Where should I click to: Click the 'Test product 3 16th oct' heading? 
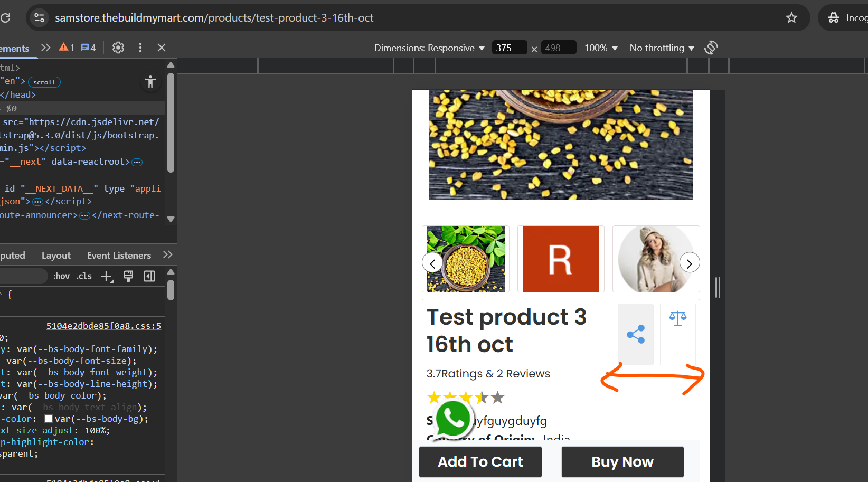tap(507, 331)
